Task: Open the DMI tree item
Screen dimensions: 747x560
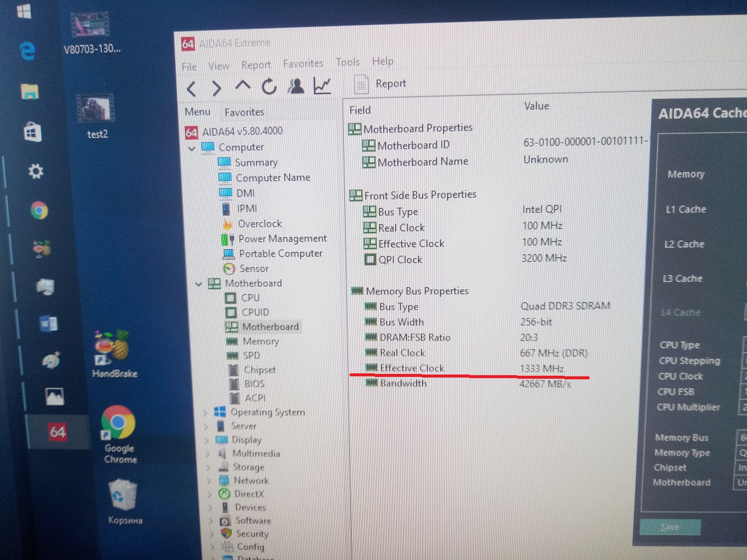Action: tap(237, 193)
